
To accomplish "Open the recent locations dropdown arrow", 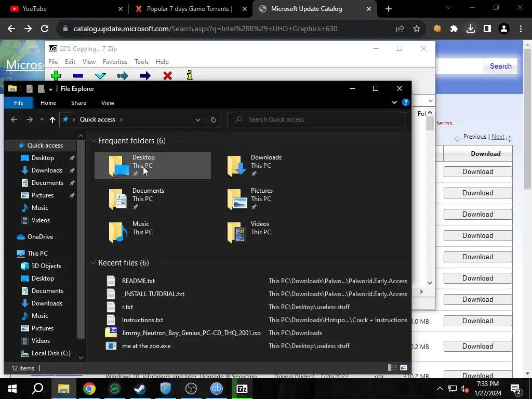I will tap(42, 119).
